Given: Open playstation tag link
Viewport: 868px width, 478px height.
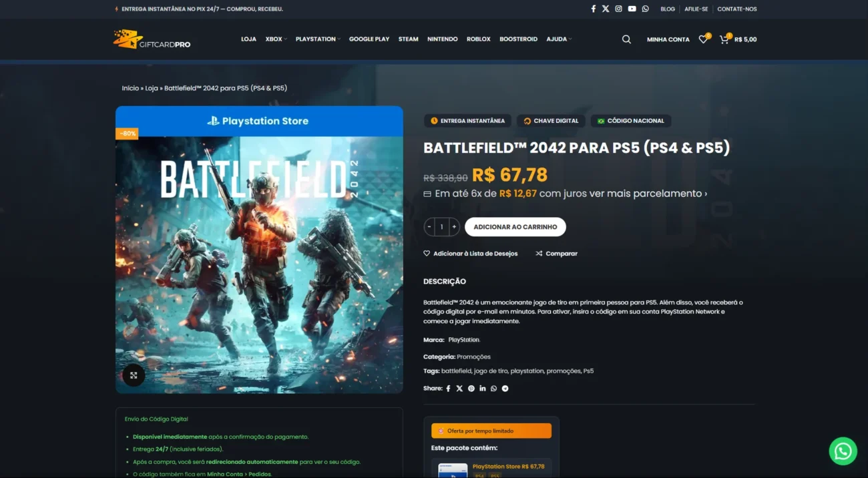Looking at the screenshot, I should click(527, 371).
